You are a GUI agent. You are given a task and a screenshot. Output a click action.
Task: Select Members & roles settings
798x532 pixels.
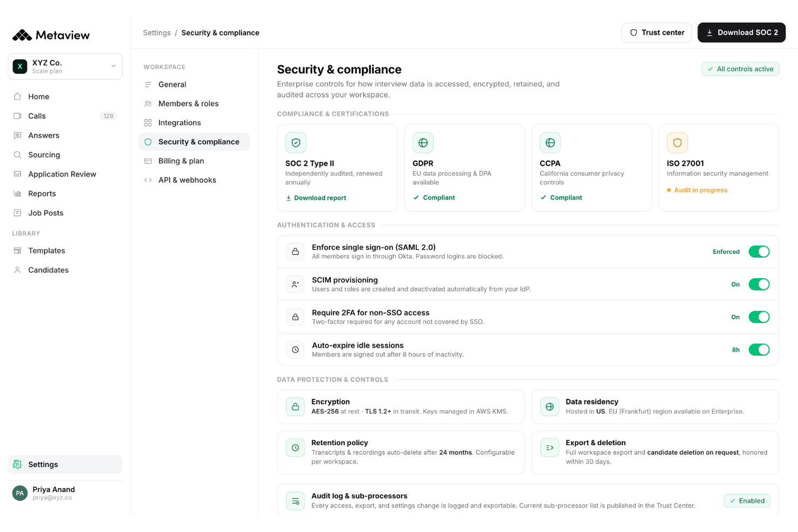click(x=194, y=103)
